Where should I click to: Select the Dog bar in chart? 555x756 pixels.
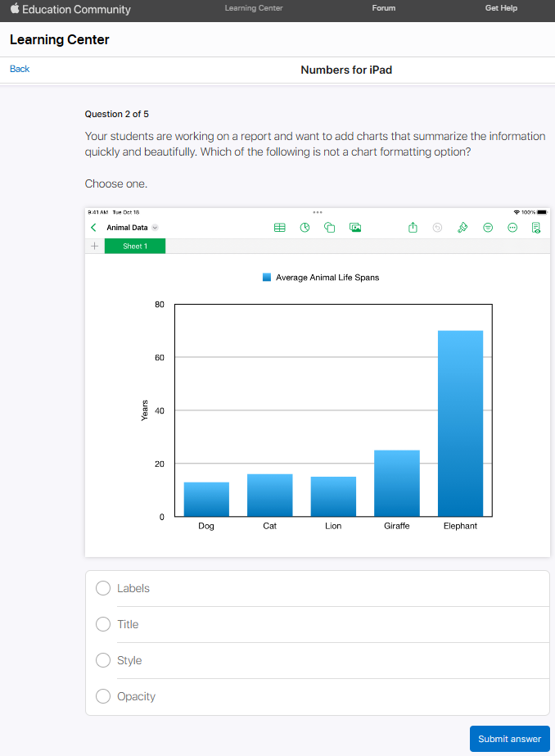coord(206,499)
